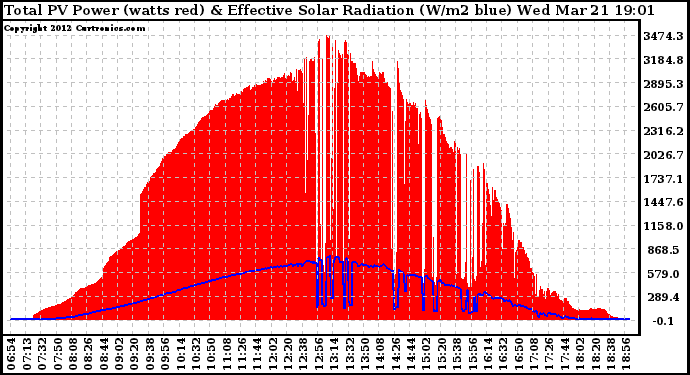Screen dimensions: 690x375
Task: Click the 07:13 time label
Action: point(26,354)
